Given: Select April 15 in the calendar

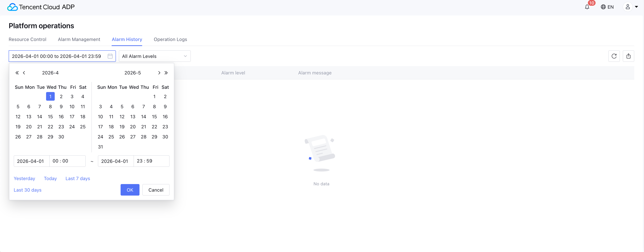Looking at the screenshot, I should (x=50, y=117).
